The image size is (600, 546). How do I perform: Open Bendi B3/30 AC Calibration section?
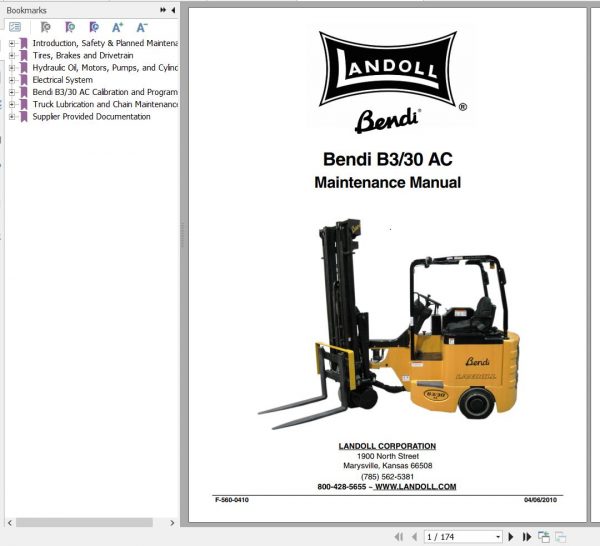[x=105, y=92]
